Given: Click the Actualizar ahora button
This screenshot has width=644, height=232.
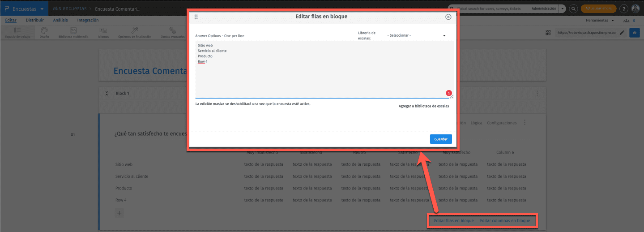Looking at the screenshot, I should 598,9.
